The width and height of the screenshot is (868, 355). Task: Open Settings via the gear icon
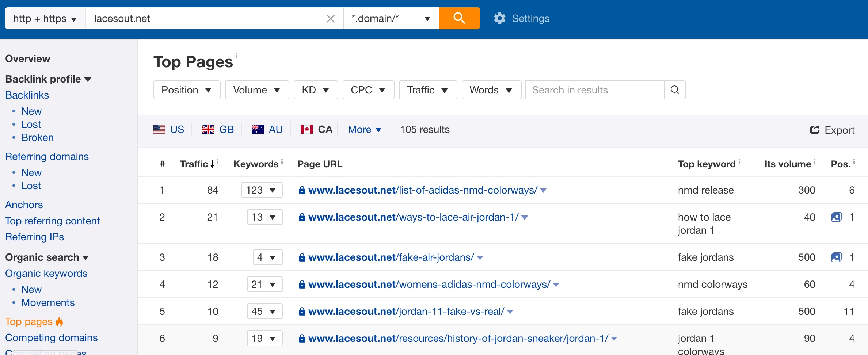499,18
